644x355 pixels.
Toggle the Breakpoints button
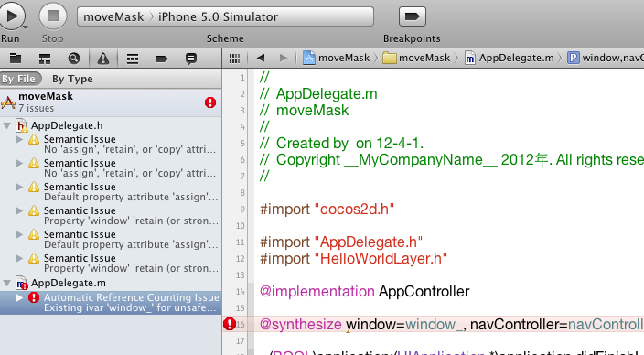coord(412,16)
